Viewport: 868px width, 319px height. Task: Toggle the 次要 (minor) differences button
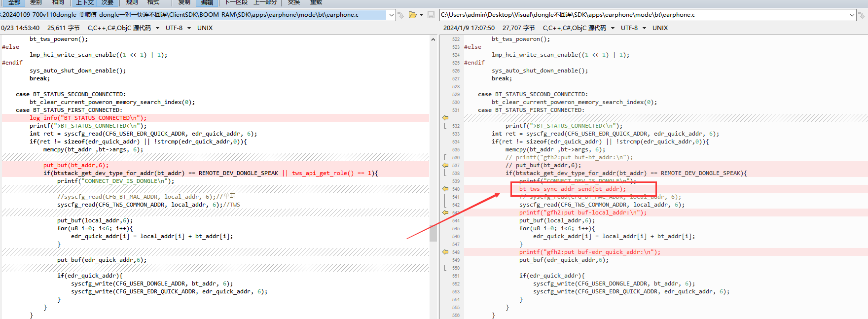108,2
